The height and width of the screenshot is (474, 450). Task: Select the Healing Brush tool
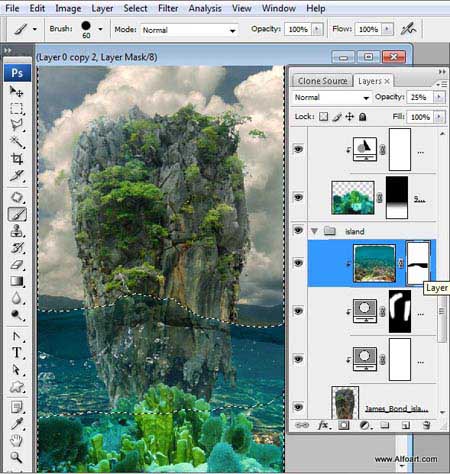pyautogui.click(x=16, y=197)
